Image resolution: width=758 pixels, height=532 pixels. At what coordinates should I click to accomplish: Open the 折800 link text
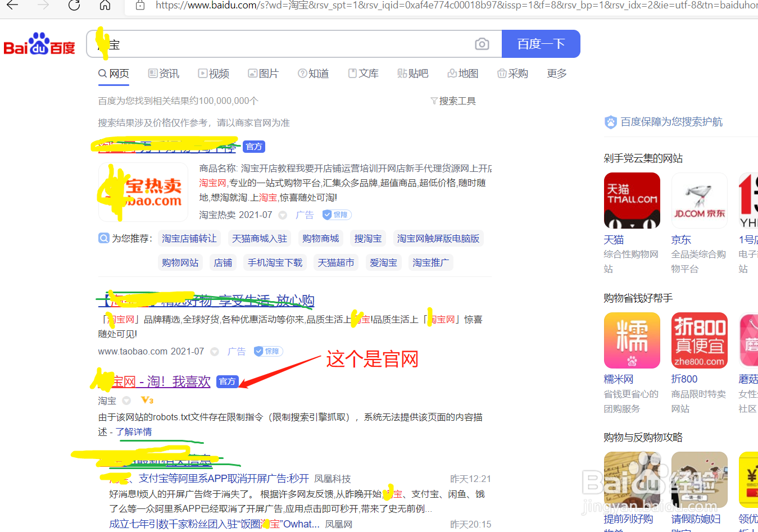pyautogui.click(x=684, y=379)
